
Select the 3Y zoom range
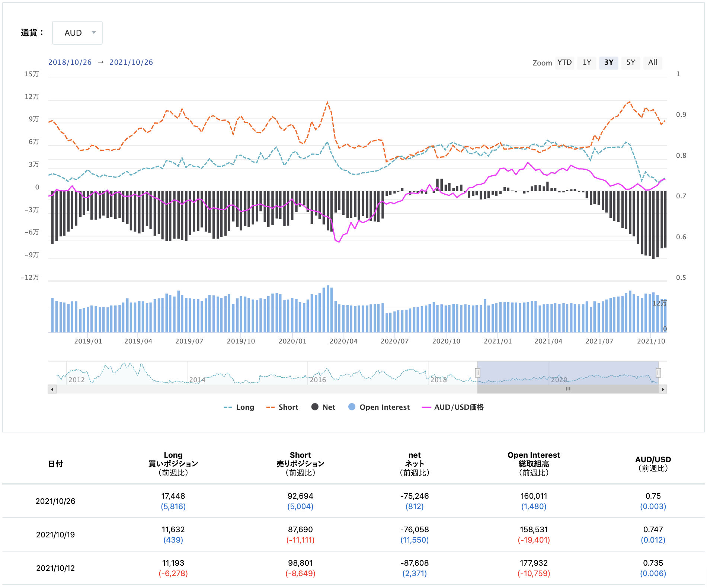click(x=609, y=63)
